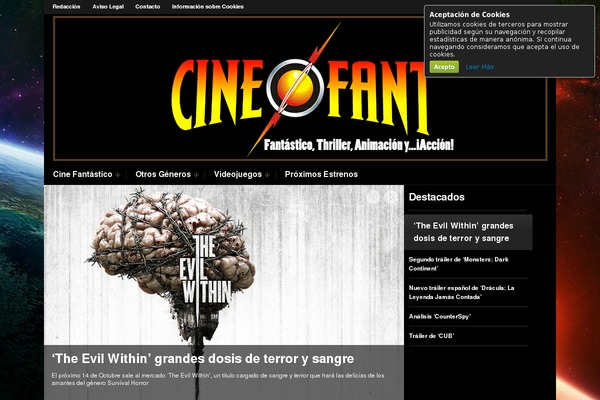This screenshot has height=400, width=600.
Task: Open the Aviso Legal link
Action: click(108, 7)
